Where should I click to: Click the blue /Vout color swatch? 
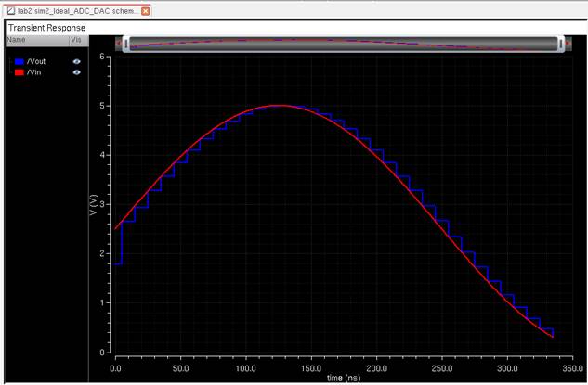click(19, 61)
